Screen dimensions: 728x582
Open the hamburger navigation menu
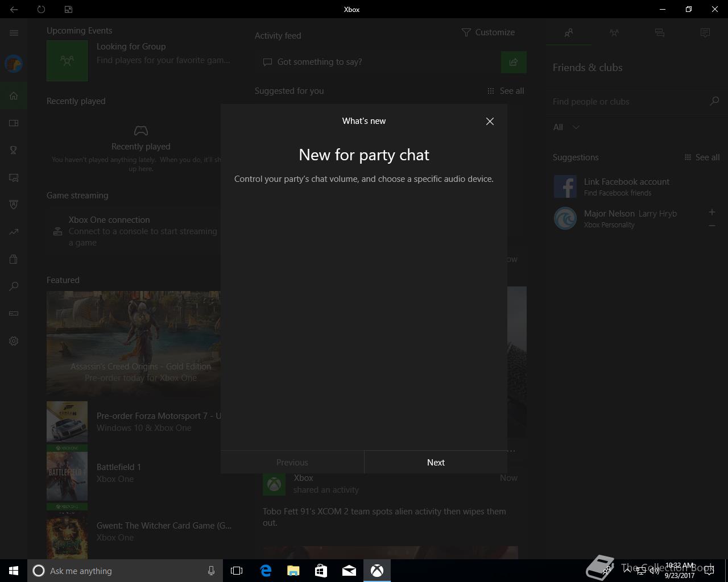pos(14,33)
